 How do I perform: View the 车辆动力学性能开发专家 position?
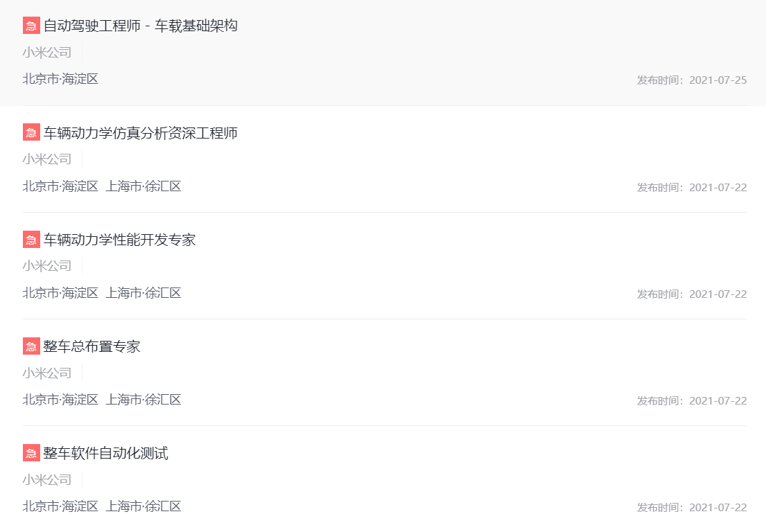pos(120,240)
